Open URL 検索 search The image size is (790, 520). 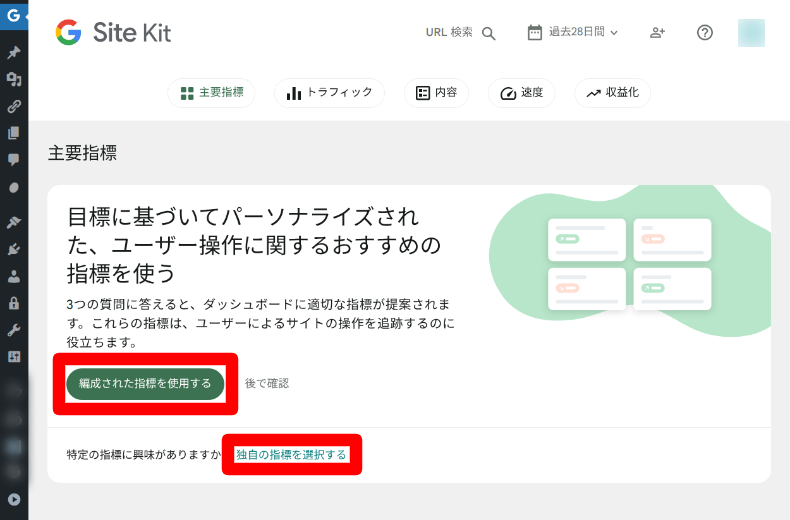(x=460, y=33)
